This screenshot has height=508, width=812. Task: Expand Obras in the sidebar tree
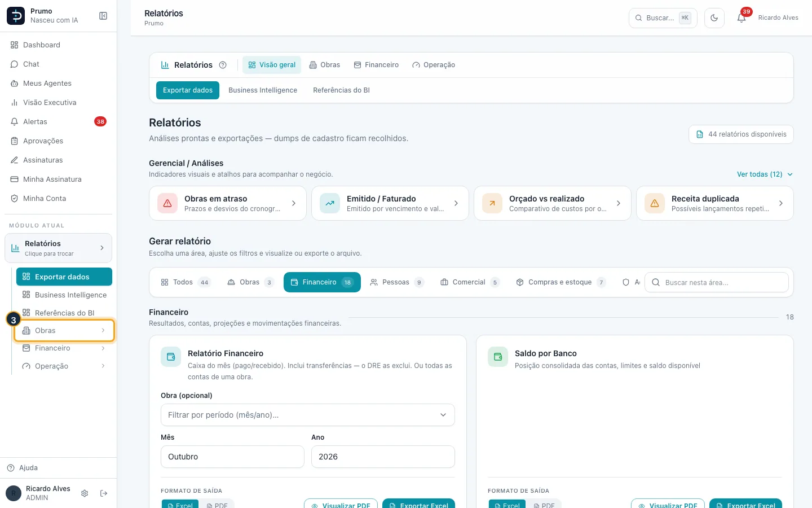pyautogui.click(x=64, y=331)
